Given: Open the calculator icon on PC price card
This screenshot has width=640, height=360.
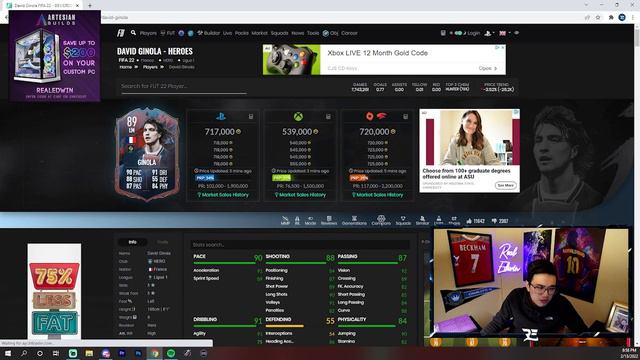Looking at the screenshot, I should tap(405, 117).
